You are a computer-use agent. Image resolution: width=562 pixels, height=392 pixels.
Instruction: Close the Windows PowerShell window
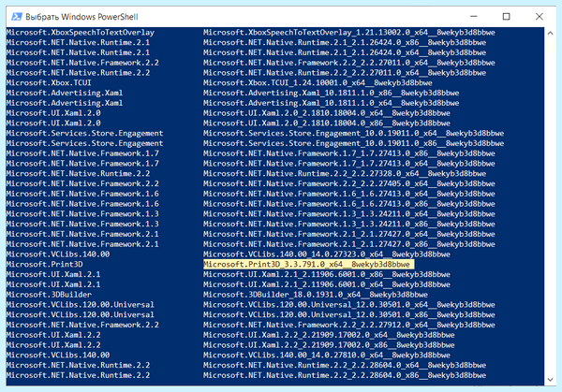tap(540, 17)
